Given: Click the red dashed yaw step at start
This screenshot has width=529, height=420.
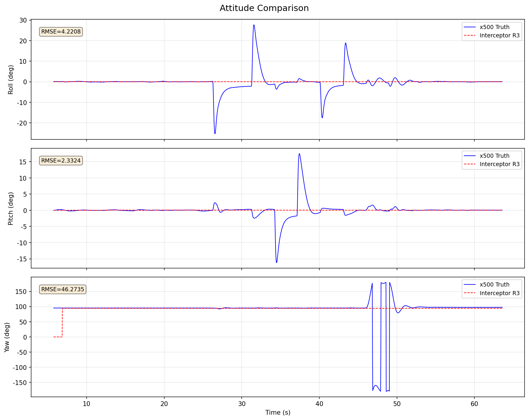Looking at the screenshot, I should (x=62, y=322).
